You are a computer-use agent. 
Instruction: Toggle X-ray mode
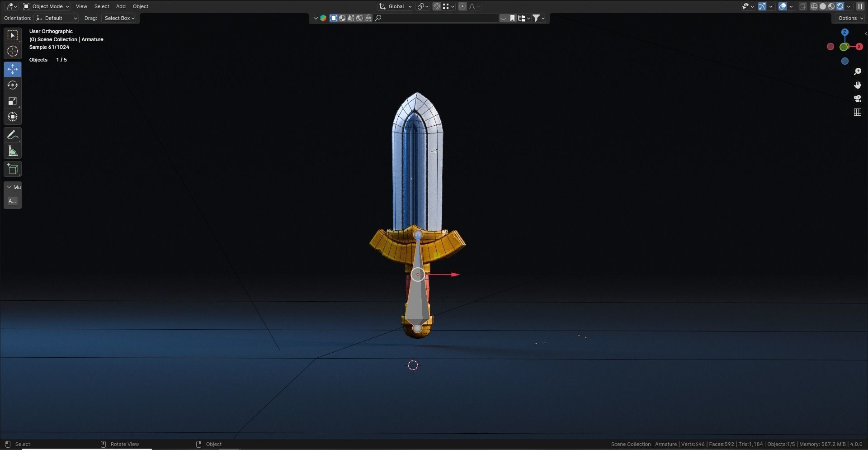[x=803, y=6]
